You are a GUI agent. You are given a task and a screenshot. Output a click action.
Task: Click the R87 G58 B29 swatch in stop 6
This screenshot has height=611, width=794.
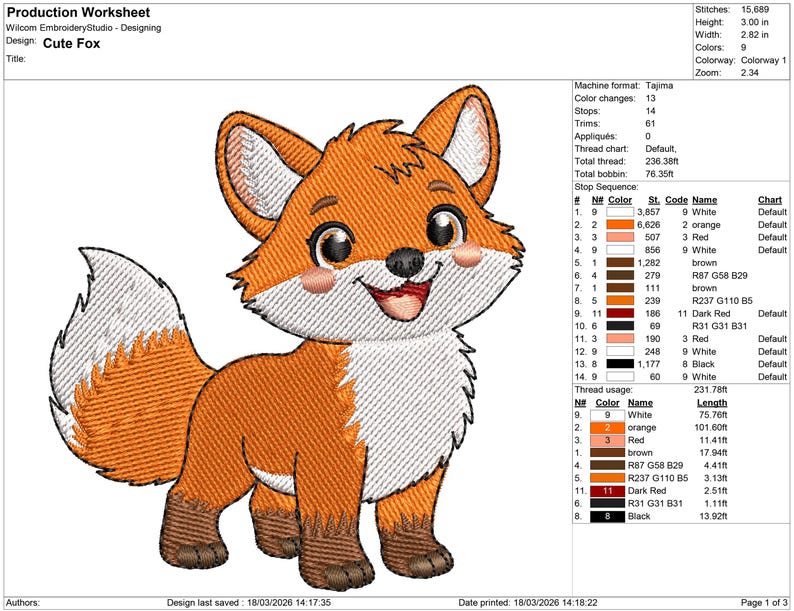coord(620,275)
